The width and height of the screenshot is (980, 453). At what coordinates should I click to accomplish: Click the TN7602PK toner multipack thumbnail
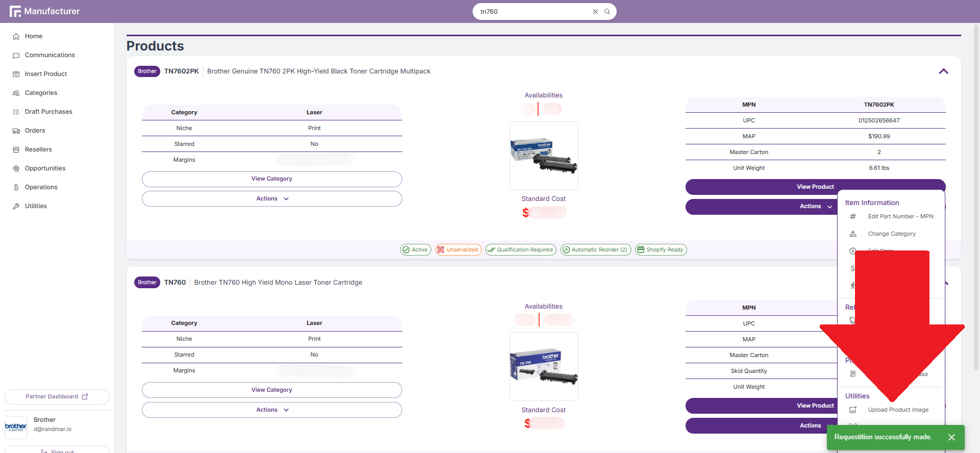pyautogui.click(x=544, y=156)
